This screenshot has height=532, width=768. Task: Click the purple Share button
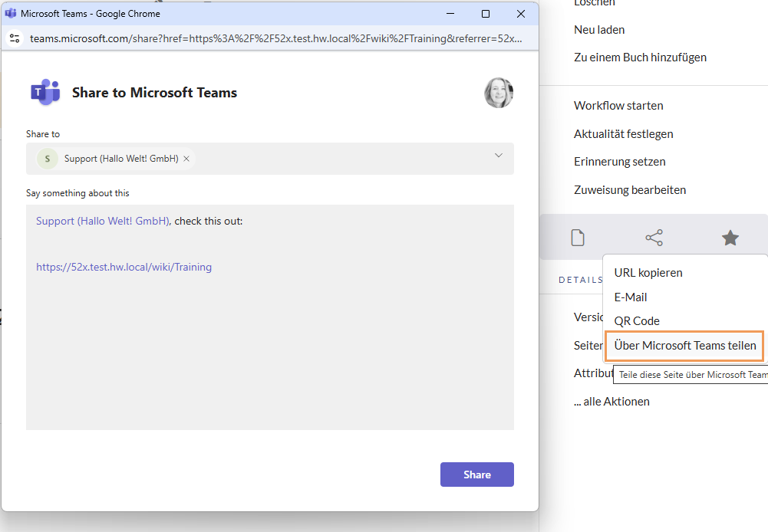476,475
